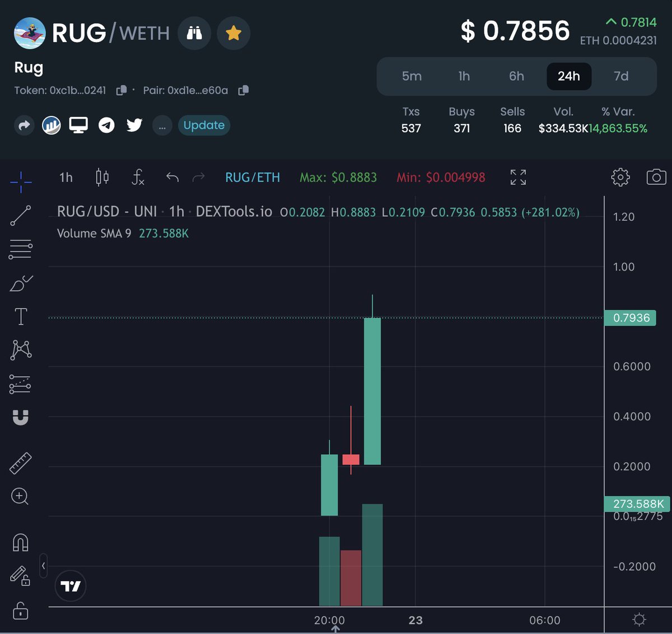The image size is (672, 634).
Task: Open the indicators (fx) panel
Action: tap(137, 178)
